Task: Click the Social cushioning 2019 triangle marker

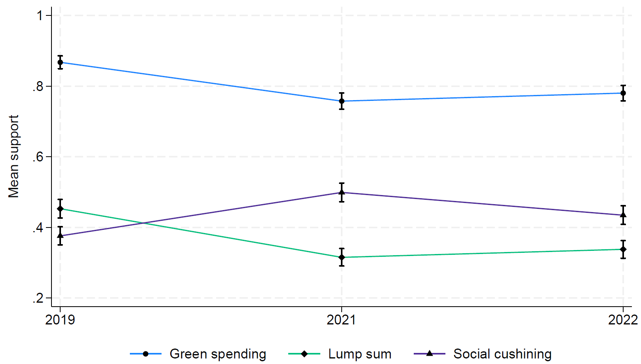Action: [x=60, y=235]
